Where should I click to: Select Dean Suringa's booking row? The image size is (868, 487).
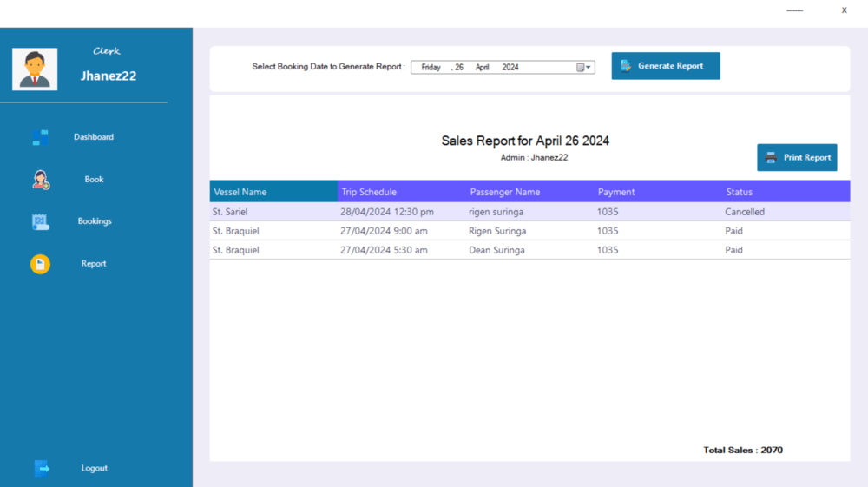click(x=529, y=250)
